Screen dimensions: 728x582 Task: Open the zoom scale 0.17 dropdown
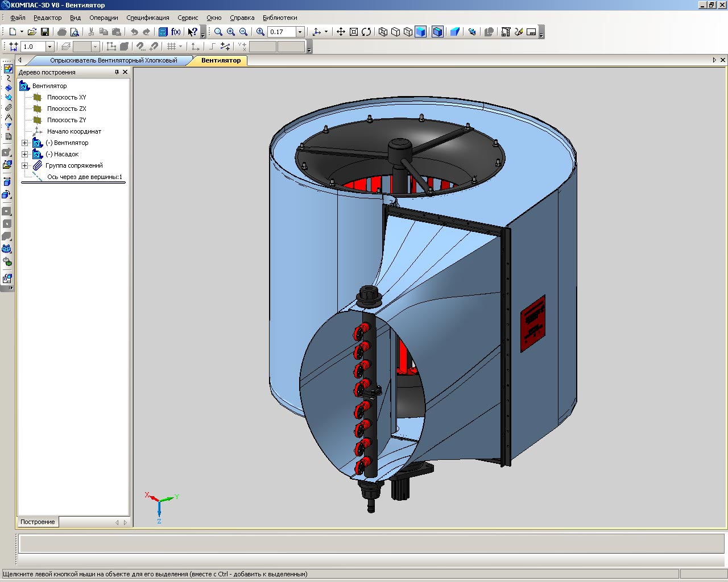click(300, 32)
